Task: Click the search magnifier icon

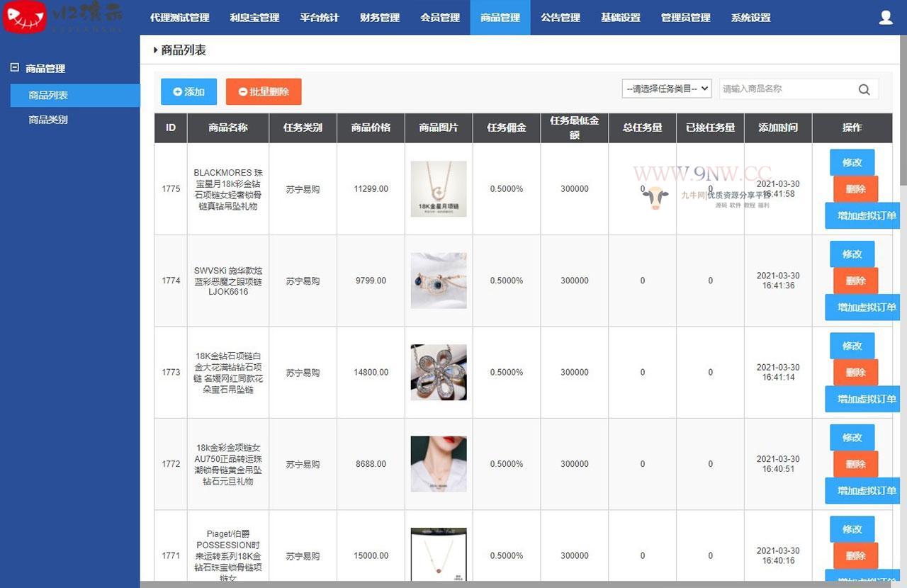Action: [x=864, y=89]
